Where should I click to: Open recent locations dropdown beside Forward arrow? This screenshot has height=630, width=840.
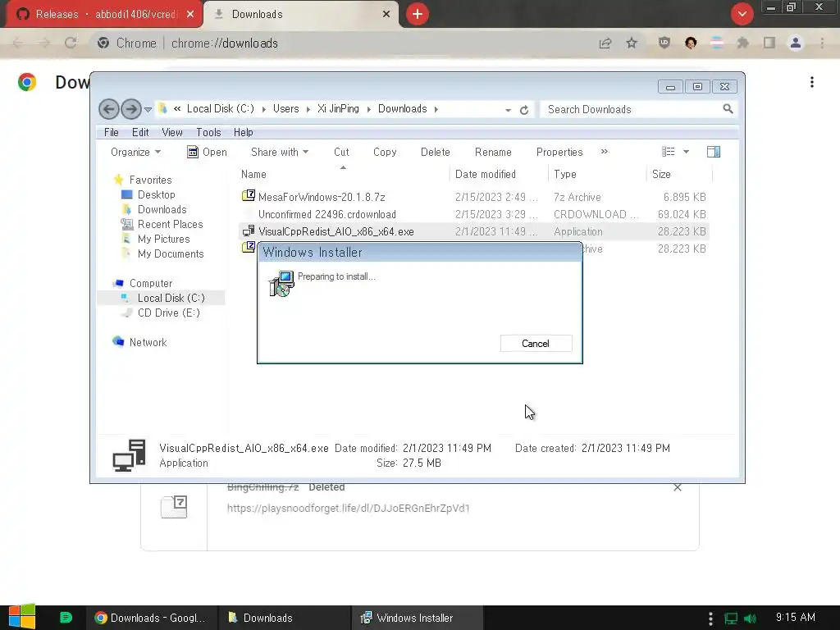pyautogui.click(x=148, y=110)
